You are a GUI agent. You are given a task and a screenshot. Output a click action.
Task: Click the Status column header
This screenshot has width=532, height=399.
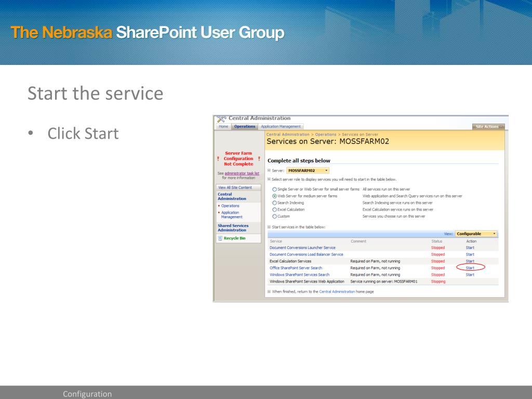tap(436, 241)
